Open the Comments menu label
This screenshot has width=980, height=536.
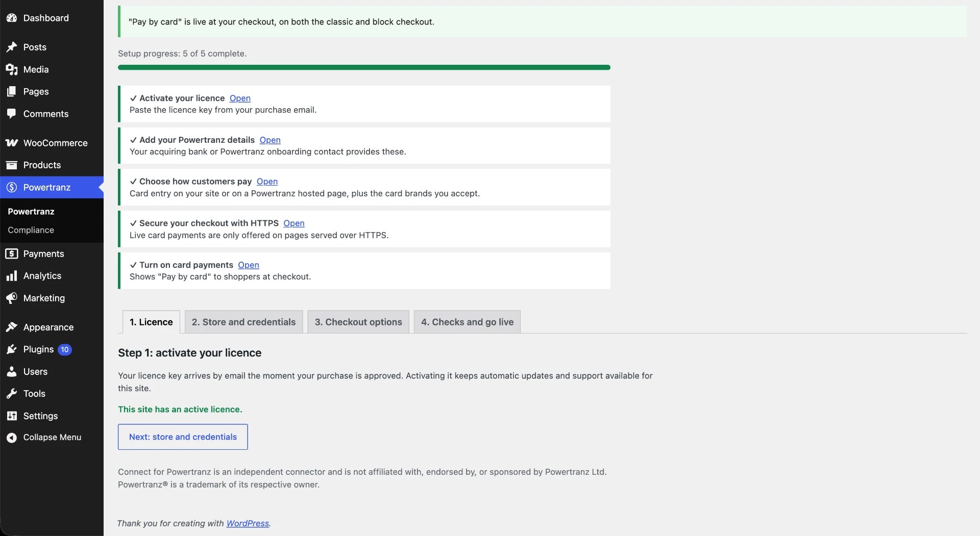(x=46, y=114)
